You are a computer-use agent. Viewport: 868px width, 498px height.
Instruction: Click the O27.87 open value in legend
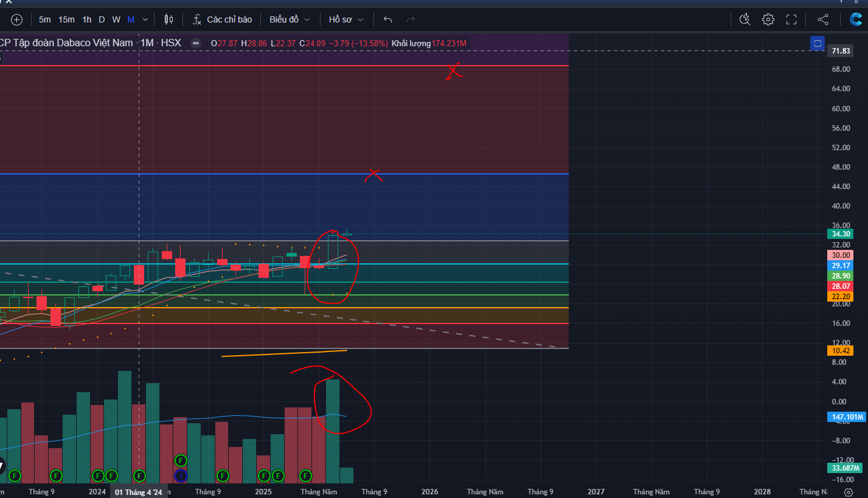[224, 43]
